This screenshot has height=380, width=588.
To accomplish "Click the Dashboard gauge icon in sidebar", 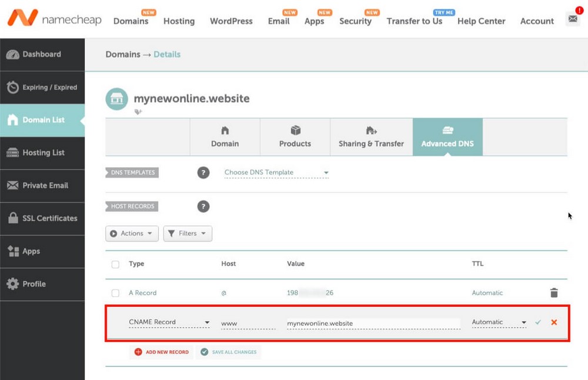I will point(12,54).
